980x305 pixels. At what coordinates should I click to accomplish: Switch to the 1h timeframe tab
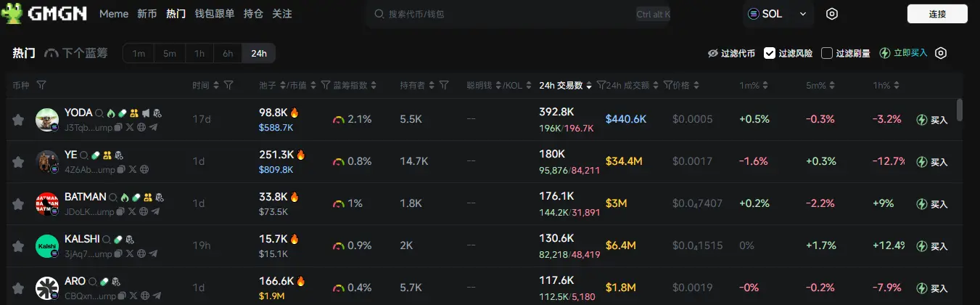click(x=199, y=53)
